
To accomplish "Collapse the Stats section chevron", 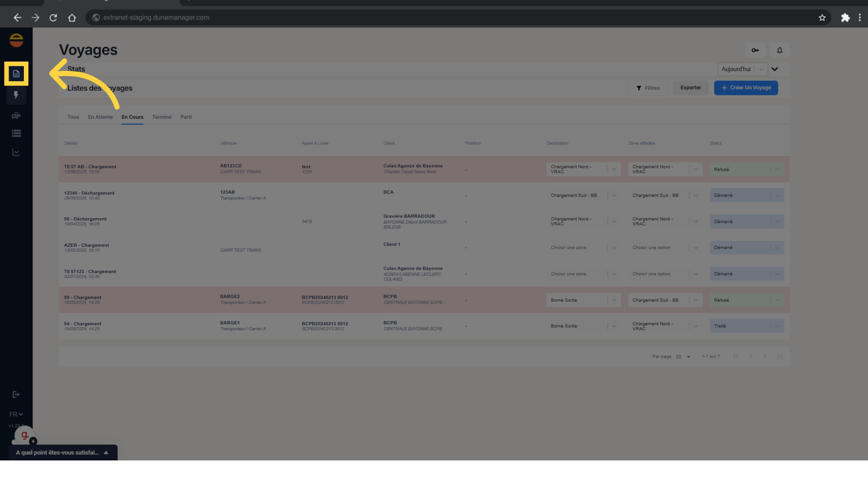I will click(775, 69).
